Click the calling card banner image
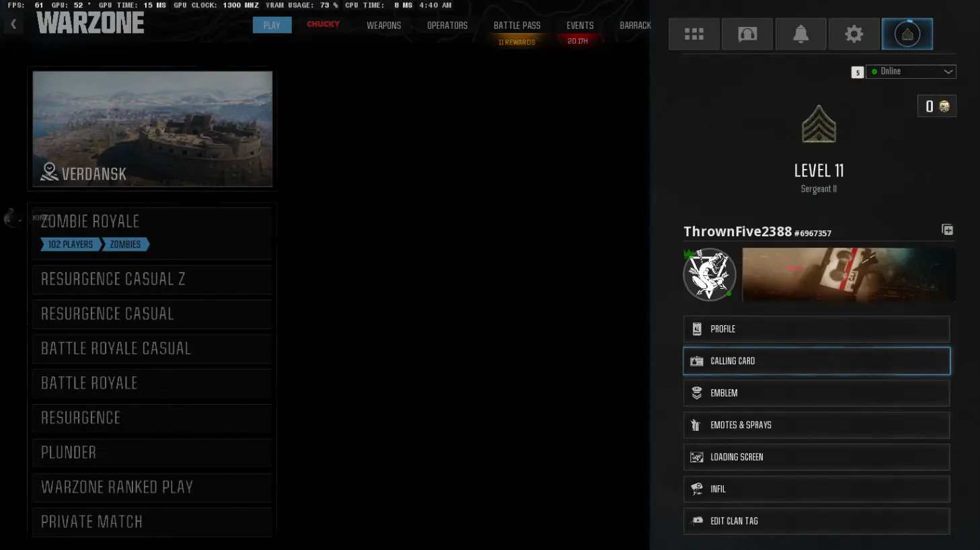The width and height of the screenshot is (980, 550). tap(849, 275)
